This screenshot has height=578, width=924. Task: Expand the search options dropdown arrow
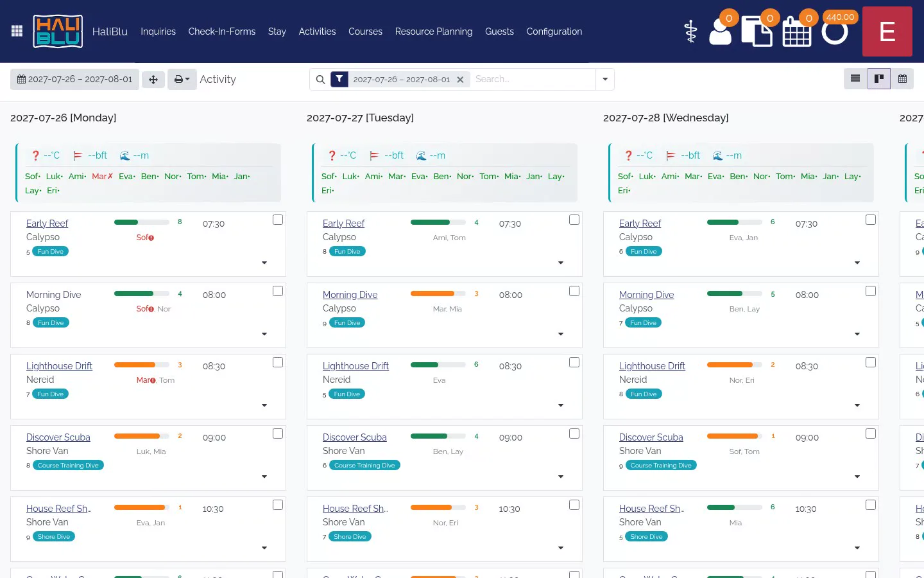click(x=605, y=80)
